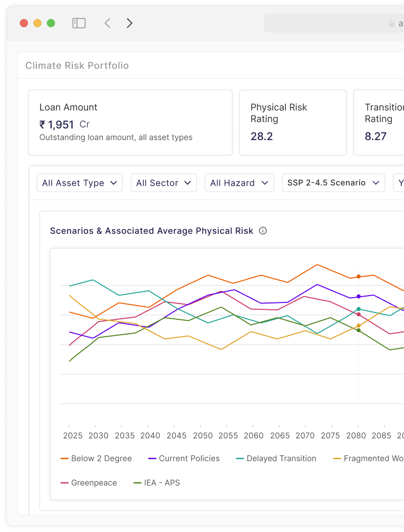Click the yellow minimize window button
404x532 pixels.
coord(37,23)
